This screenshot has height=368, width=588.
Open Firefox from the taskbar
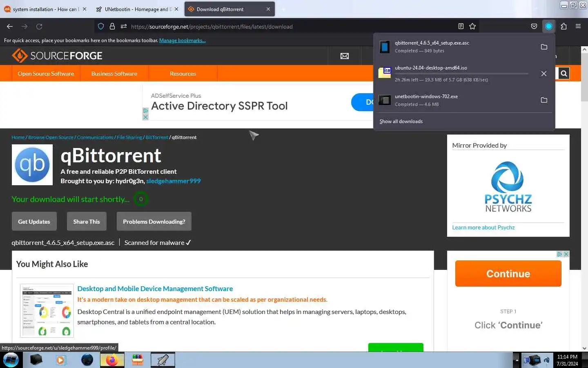pyautogui.click(x=112, y=360)
